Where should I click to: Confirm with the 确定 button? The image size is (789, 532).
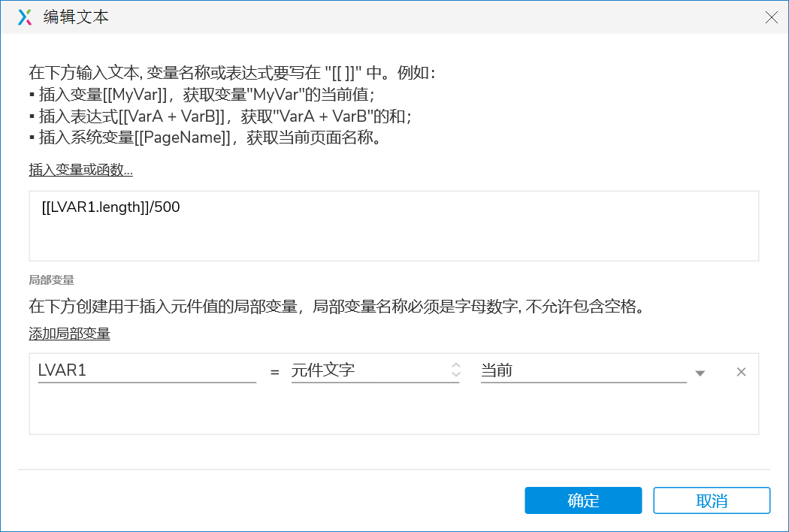tap(583, 500)
